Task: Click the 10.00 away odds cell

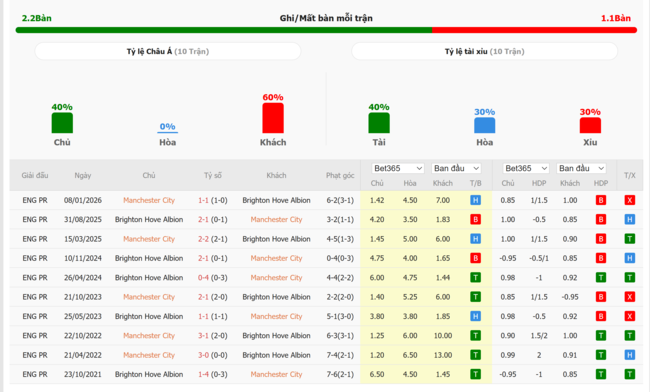Action: pyautogui.click(x=443, y=336)
